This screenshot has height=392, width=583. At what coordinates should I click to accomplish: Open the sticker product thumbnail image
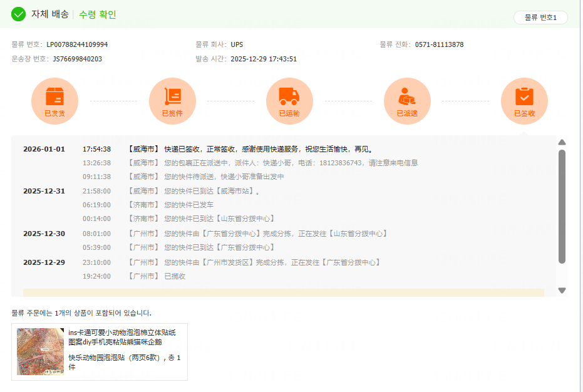(40, 351)
